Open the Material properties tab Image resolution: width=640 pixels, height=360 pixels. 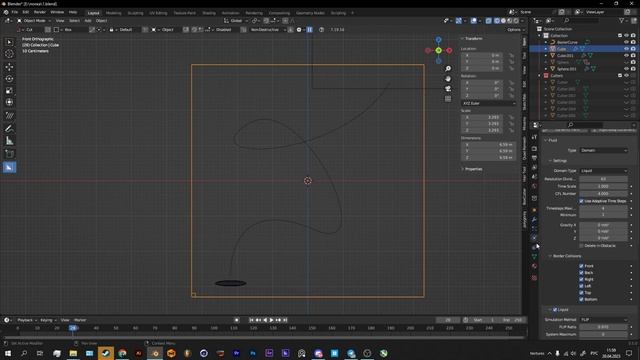click(534, 266)
